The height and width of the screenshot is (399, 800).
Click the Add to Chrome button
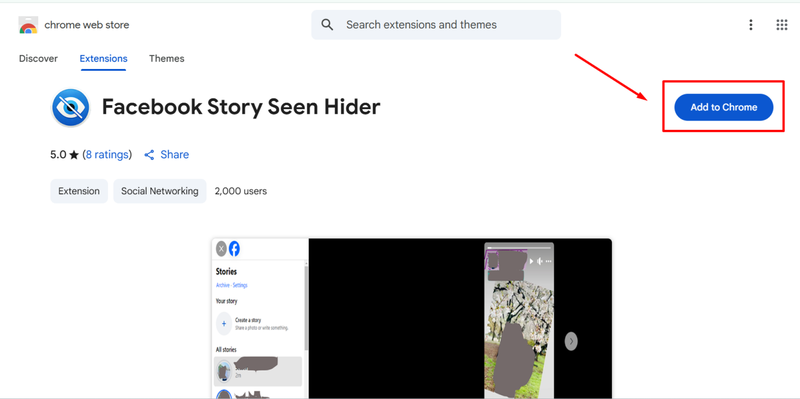[x=724, y=107]
